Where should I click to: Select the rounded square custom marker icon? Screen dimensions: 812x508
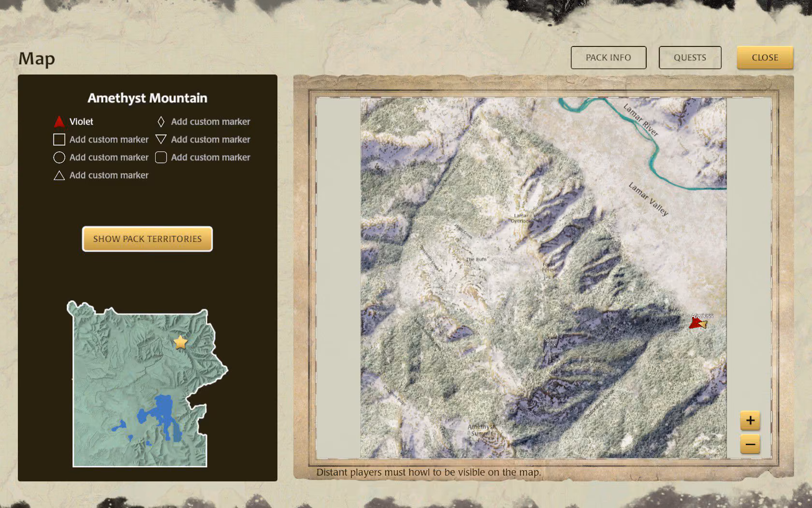(x=161, y=157)
